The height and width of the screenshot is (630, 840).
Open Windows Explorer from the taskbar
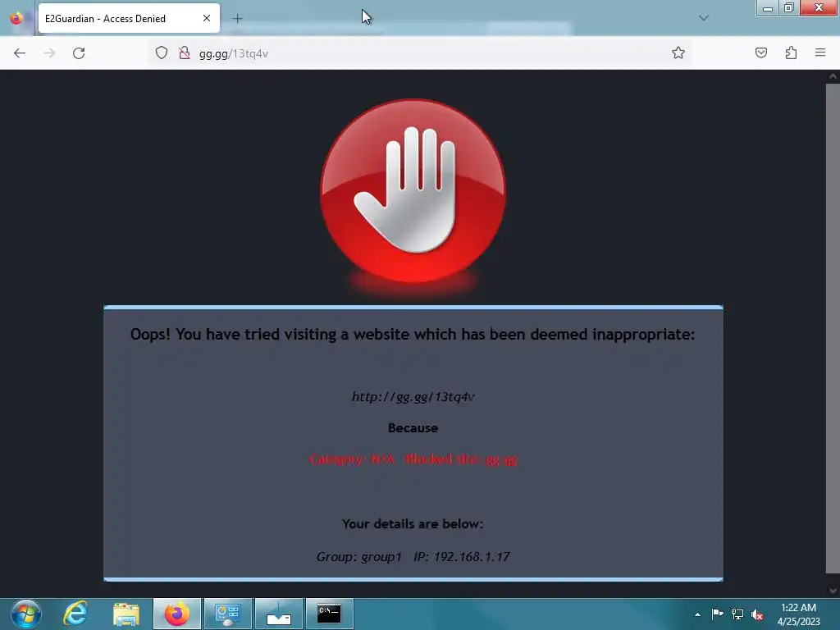(126, 614)
